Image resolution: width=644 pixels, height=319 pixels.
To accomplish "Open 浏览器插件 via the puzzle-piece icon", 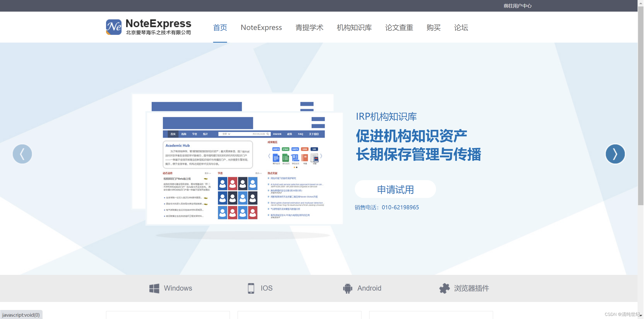I will [x=445, y=288].
